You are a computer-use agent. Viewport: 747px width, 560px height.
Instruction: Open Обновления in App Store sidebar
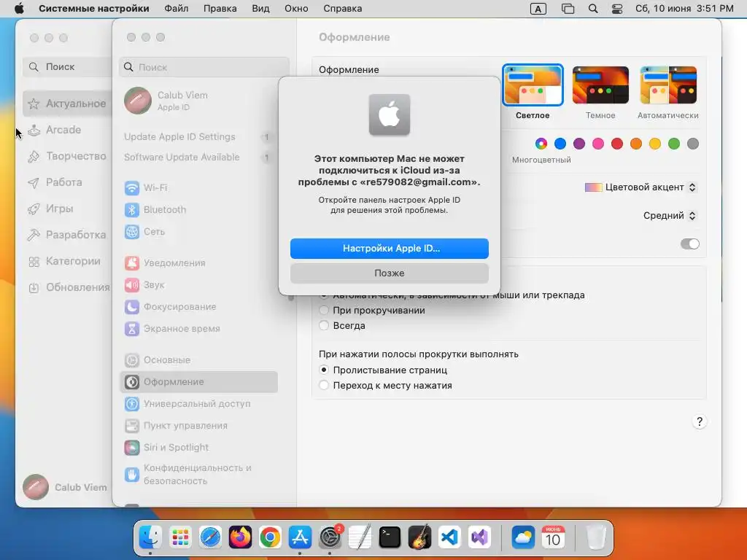click(x=66, y=287)
